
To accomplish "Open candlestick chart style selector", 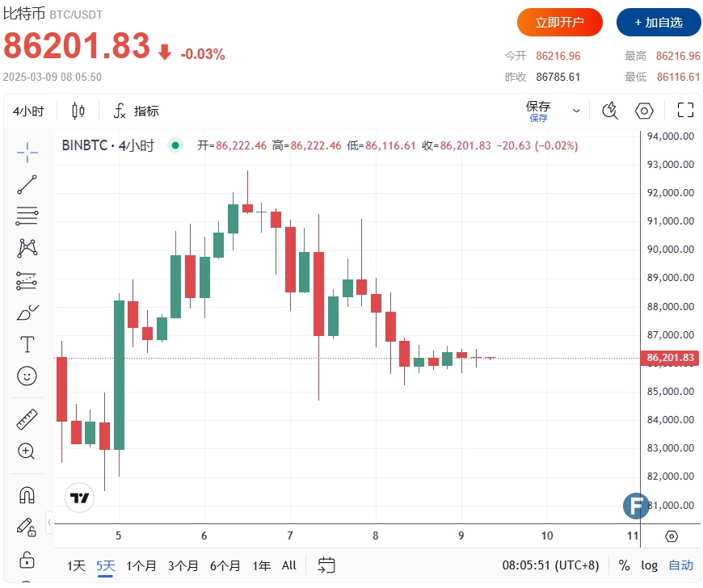I will pyautogui.click(x=78, y=111).
